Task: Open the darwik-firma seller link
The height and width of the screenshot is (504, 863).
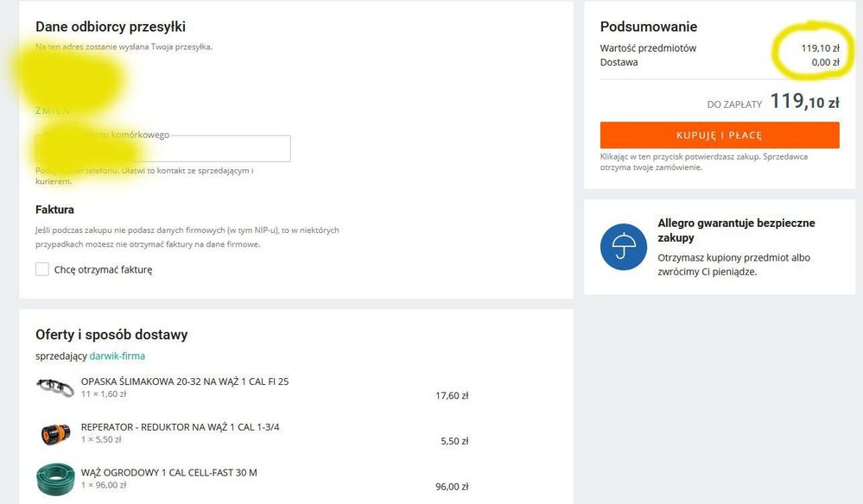Action: 117,356
